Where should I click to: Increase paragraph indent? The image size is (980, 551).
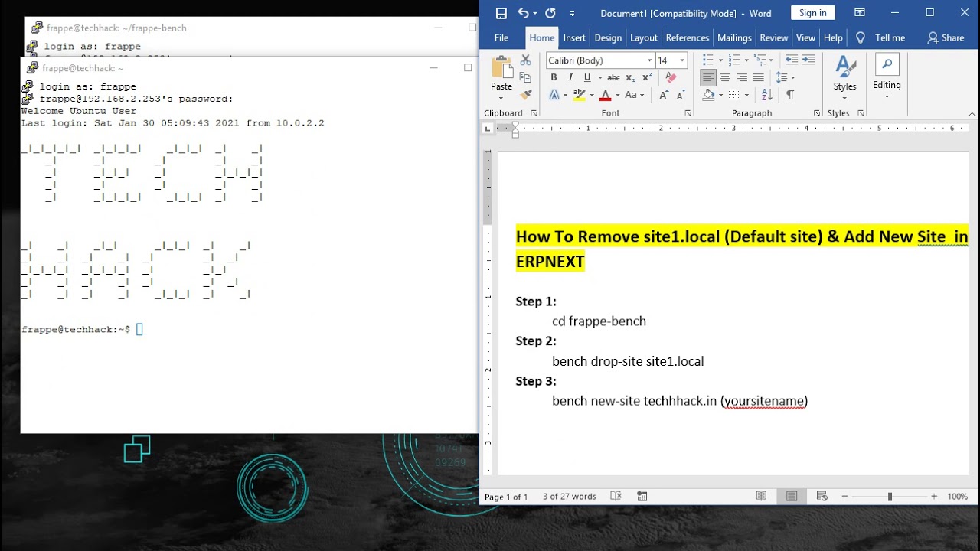[808, 60]
